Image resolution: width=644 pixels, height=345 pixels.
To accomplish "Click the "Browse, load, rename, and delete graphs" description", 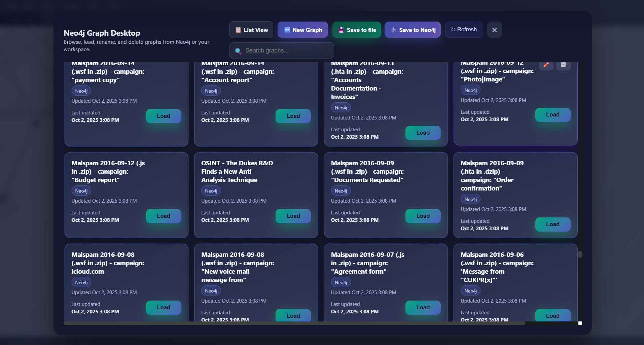I will point(136,46).
